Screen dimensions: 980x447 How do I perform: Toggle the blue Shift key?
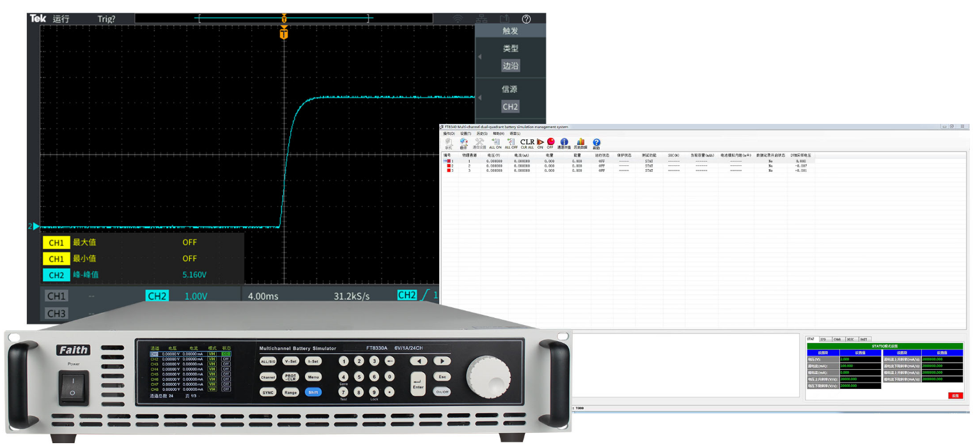pos(313,392)
